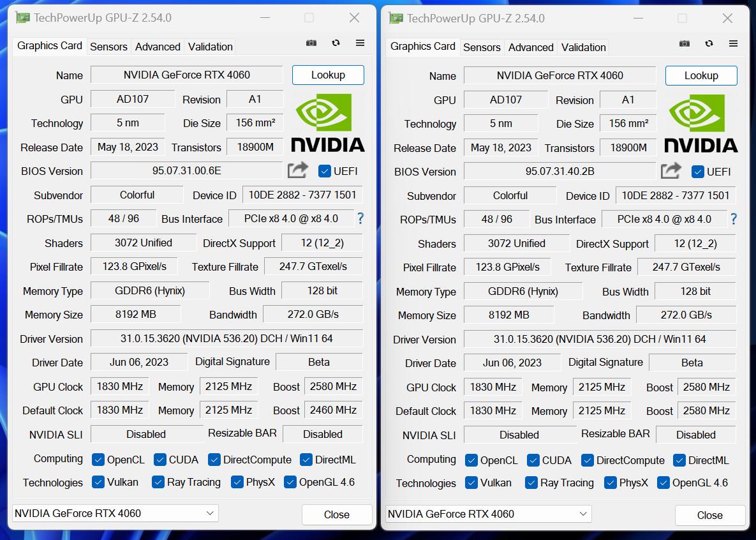The height and width of the screenshot is (540, 756).
Task: Switch to Advanced tab in right window
Action: click(x=531, y=47)
